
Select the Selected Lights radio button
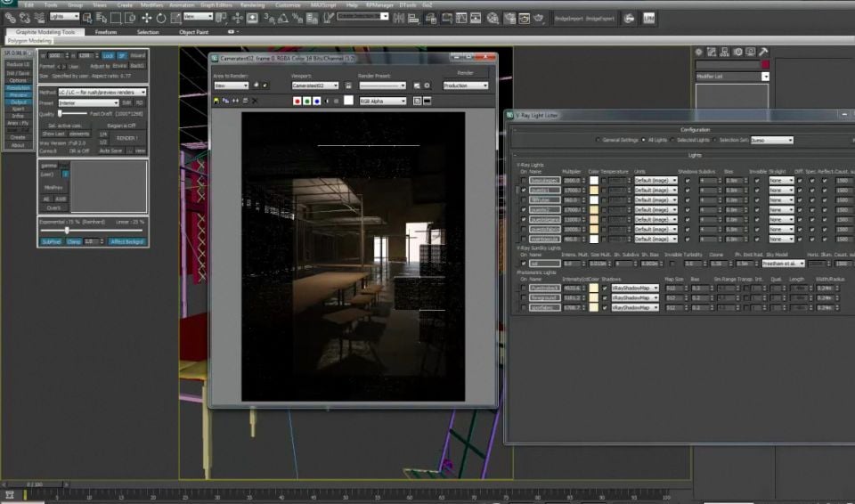tap(672, 140)
